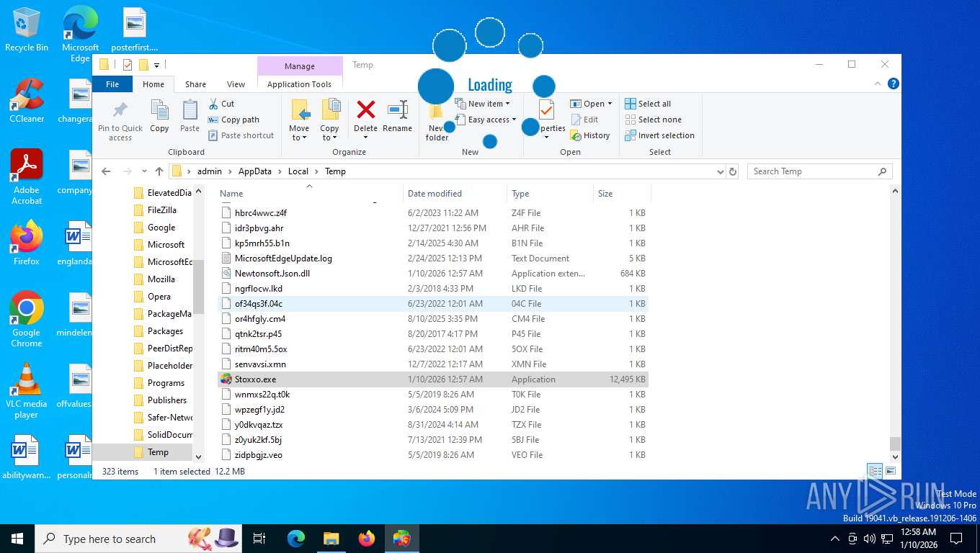980x553 pixels.
Task: Select the Adobe Acrobat desktop icon
Action: coord(27,176)
